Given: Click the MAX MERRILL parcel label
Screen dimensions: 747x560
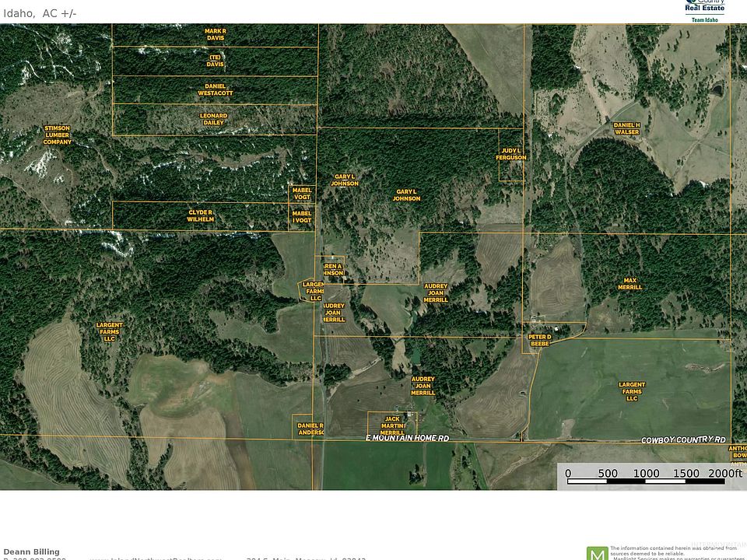Looking at the screenshot, I should [x=630, y=284].
